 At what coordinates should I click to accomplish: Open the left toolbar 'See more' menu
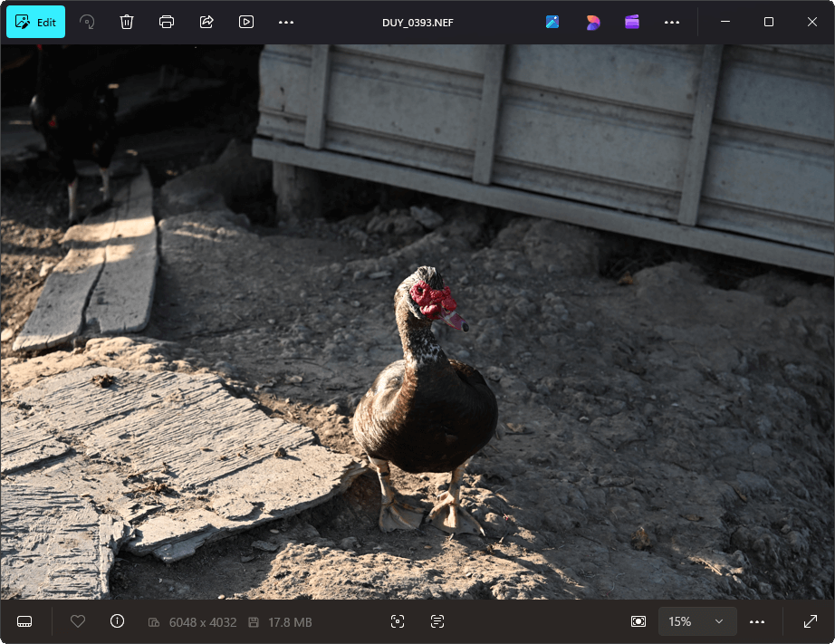point(286,22)
